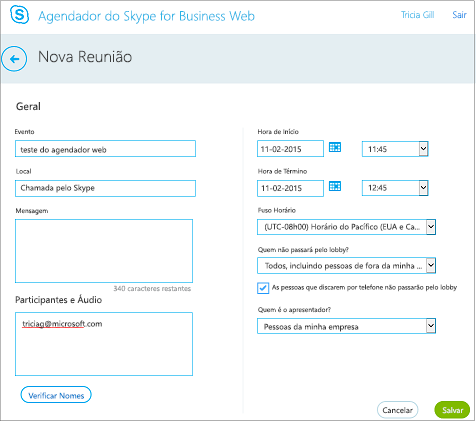This screenshot has height=422, width=476.
Task: Toggle phone callers bypass lobby checkbox
Action: [263, 288]
